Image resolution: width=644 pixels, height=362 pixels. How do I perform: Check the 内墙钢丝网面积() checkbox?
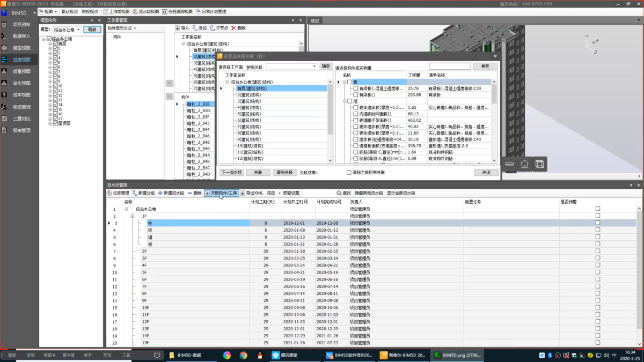pos(356,114)
